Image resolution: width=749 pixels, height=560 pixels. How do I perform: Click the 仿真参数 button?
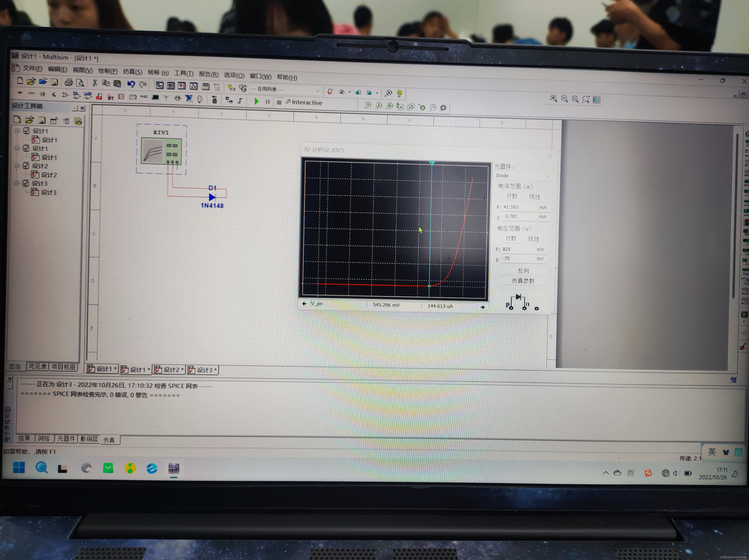pyautogui.click(x=523, y=280)
